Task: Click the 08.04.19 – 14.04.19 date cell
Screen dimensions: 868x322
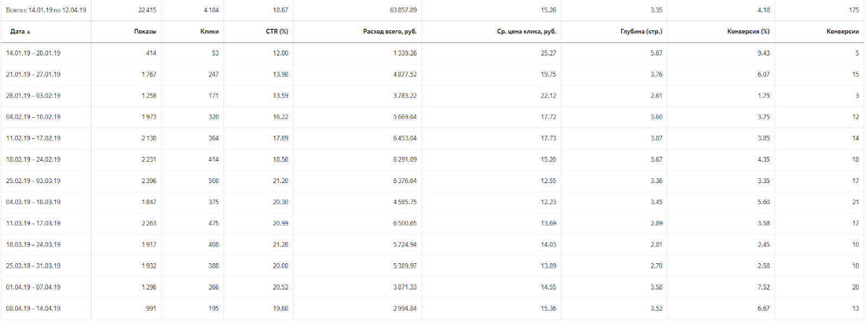Action: [x=33, y=308]
